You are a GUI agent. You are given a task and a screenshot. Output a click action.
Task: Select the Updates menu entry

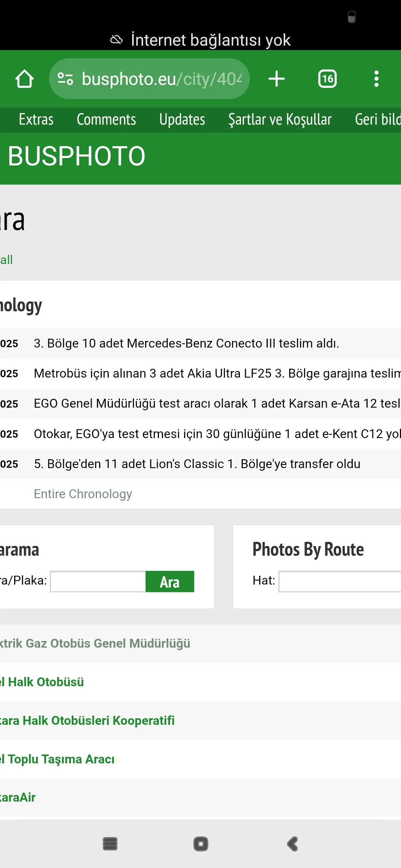click(182, 119)
